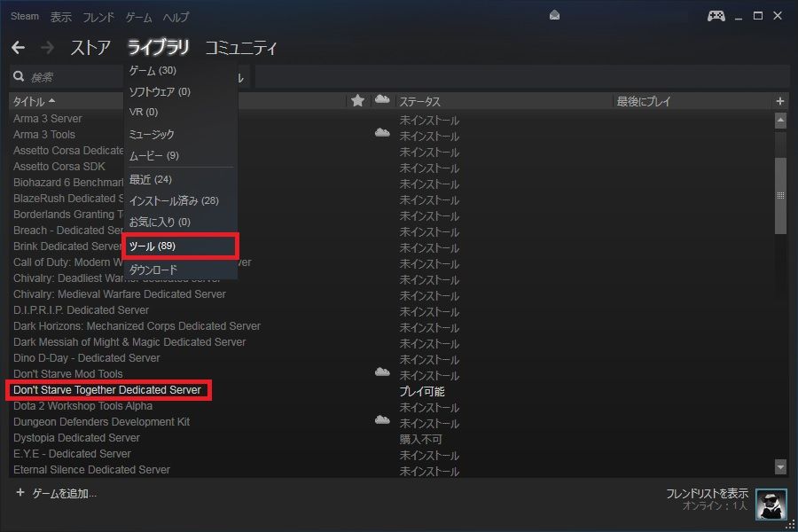Switch to Big Picture mode via controller icon
The image size is (798, 532).
(x=716, y=16)
